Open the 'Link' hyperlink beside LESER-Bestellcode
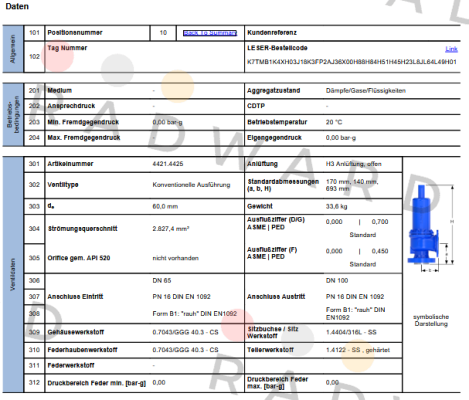The height and width of the screenshot is (400, 469). [451, 49]
